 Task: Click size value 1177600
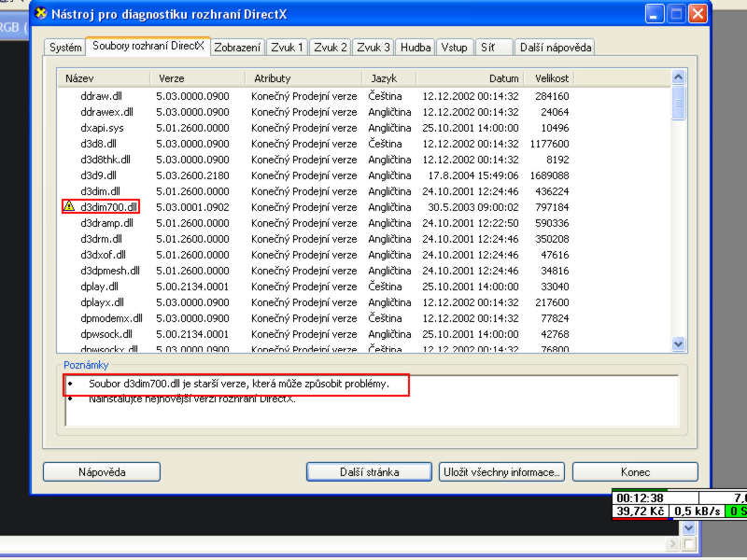(549, 144)
